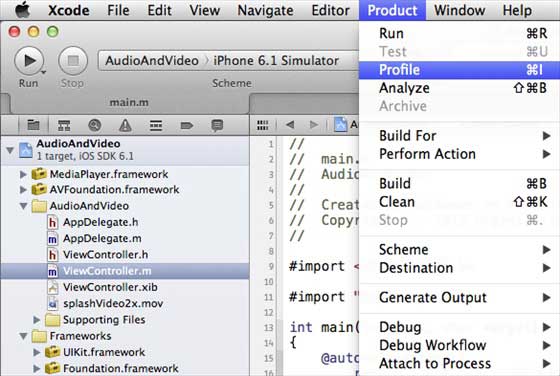Choose Build from Product menu

click(459, 184)
